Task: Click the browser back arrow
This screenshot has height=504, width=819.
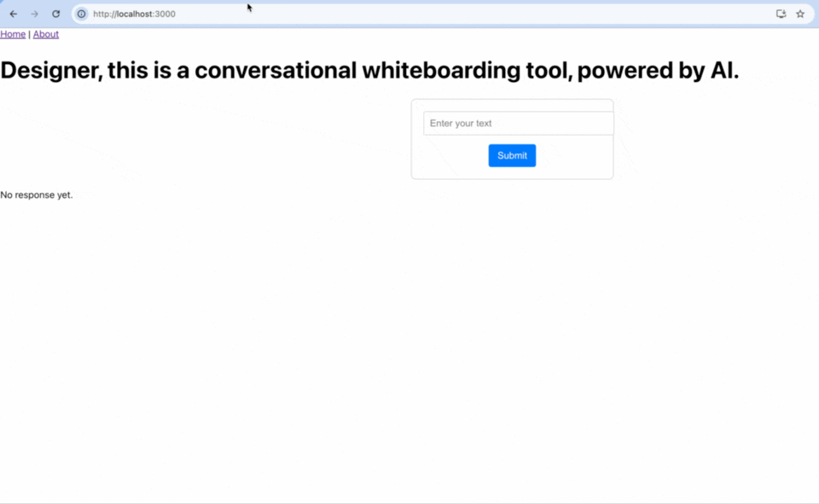Action: (14, 14)
